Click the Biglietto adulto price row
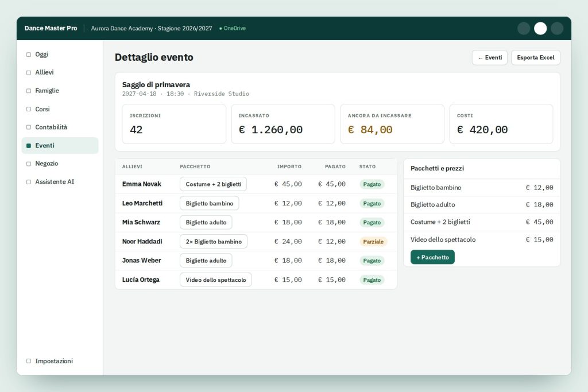Viewport: 588px width, 392px height. [x=482, y=205]
